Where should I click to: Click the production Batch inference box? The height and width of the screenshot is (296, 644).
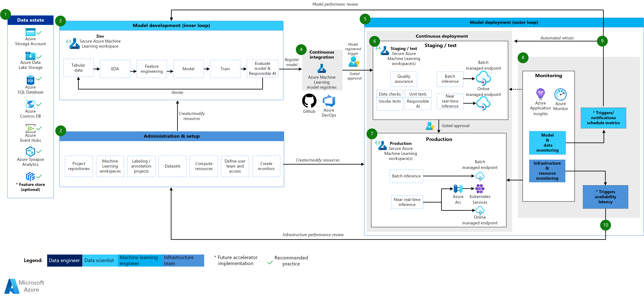point(406,176)
